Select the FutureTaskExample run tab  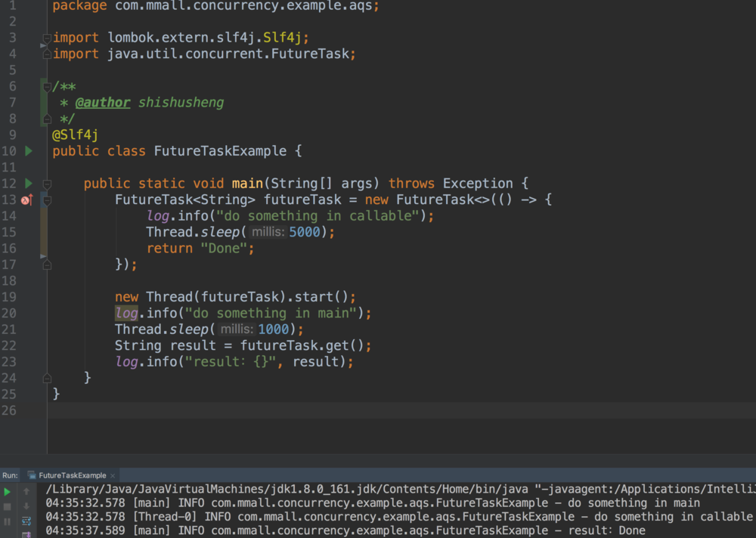(x=73, y=475)
